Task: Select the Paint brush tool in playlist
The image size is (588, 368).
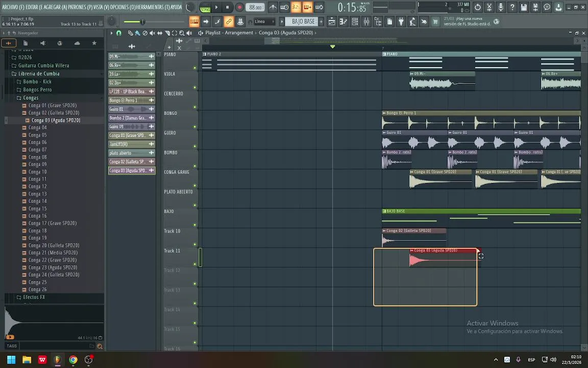Action: (x=137, y=33)
